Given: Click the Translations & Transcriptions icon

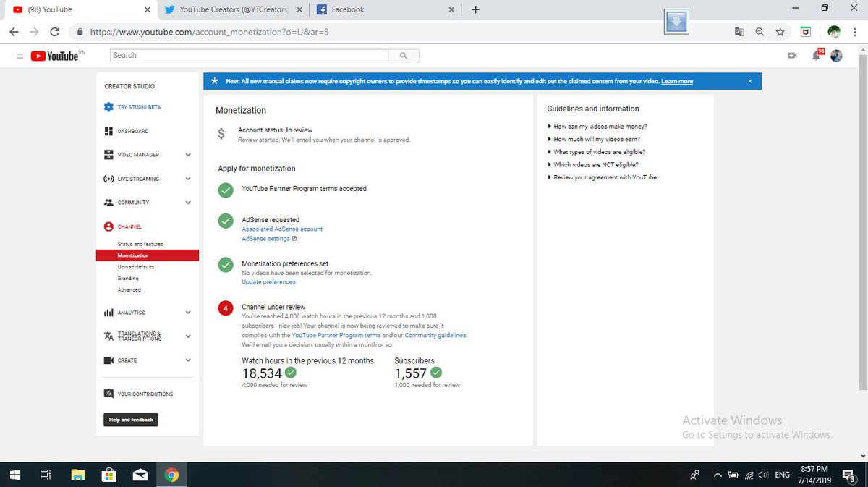Looking at the screenshot, I should [x=109, y=336].
